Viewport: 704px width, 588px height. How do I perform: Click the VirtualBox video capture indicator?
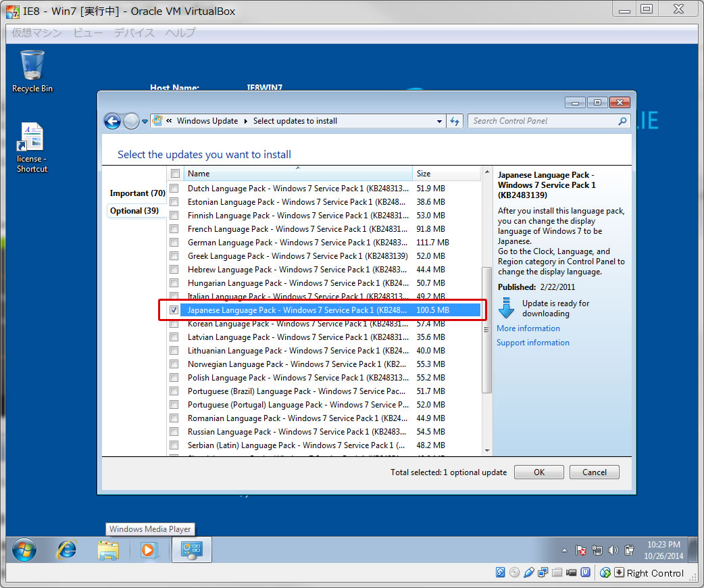(571, 572)
